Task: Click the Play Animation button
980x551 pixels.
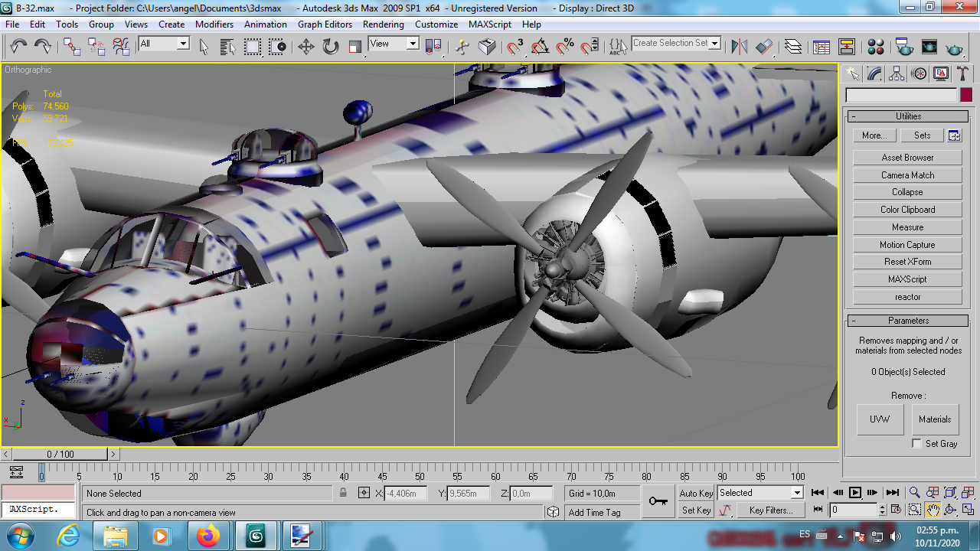Action: tap(855, 493)
